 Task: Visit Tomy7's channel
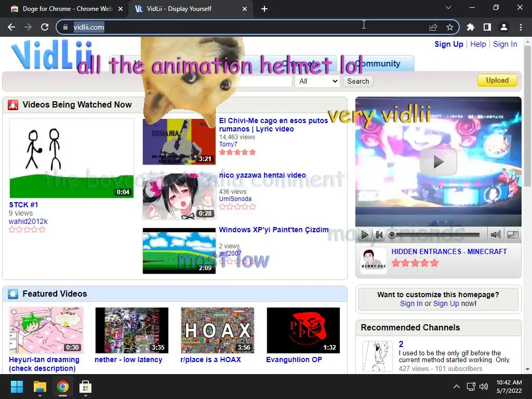pos(228,144)
